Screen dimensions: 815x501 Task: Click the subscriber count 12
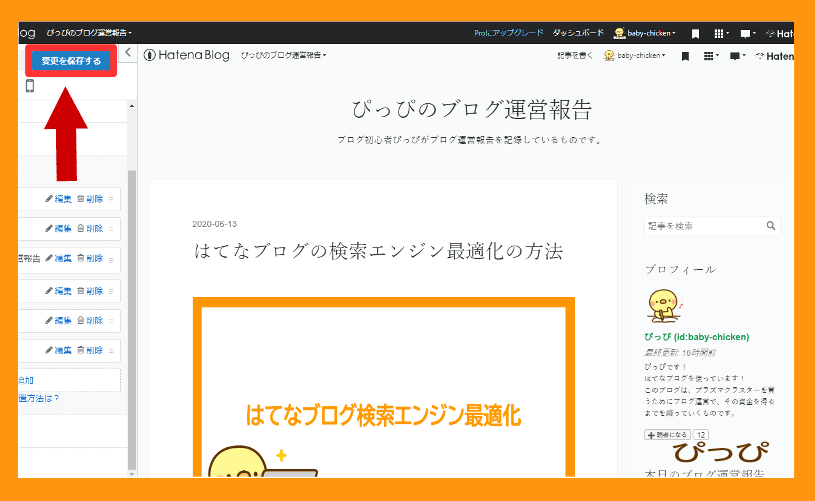701,435
